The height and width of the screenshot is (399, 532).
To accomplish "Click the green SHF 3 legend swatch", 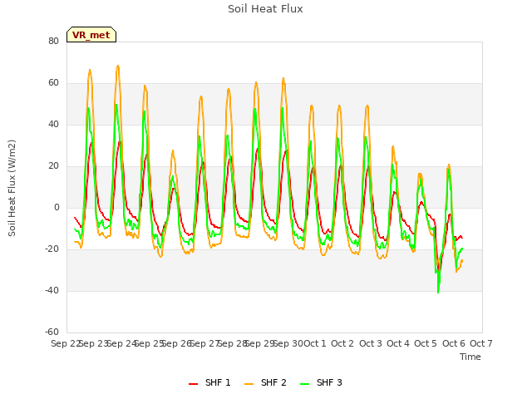I will point(305,384).
